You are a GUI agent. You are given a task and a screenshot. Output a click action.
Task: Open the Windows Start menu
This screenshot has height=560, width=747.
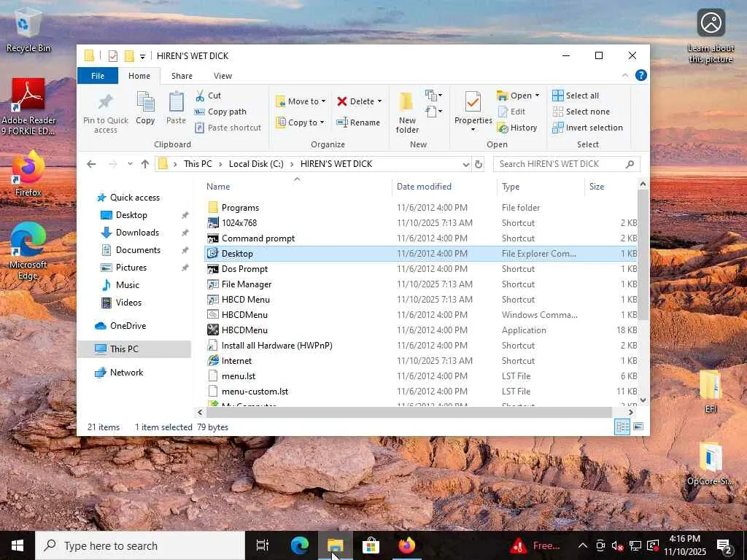pos(18,545)
